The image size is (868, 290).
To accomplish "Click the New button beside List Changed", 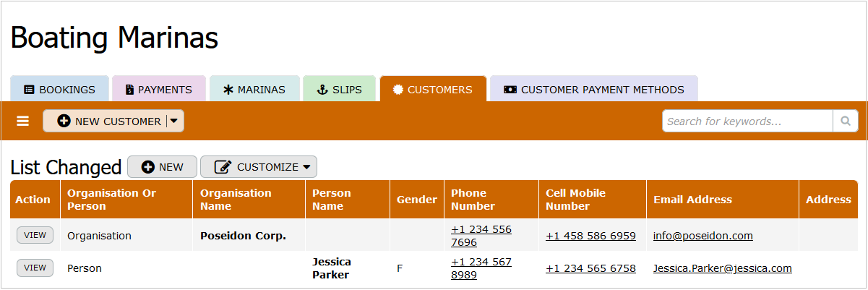I will point(163,167).
